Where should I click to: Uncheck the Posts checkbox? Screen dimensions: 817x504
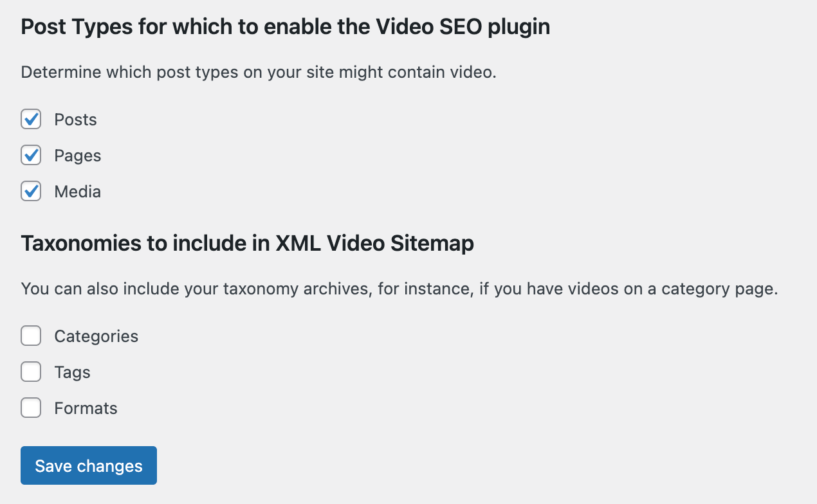coord(31,120)
